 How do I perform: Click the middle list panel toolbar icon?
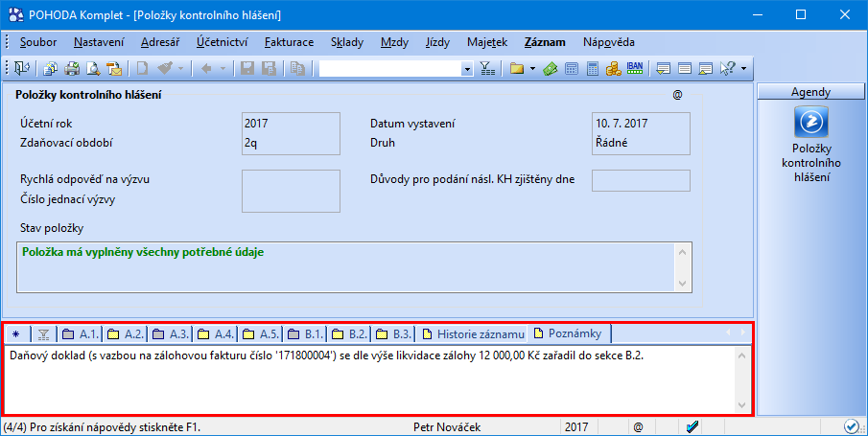pos(685,69)
